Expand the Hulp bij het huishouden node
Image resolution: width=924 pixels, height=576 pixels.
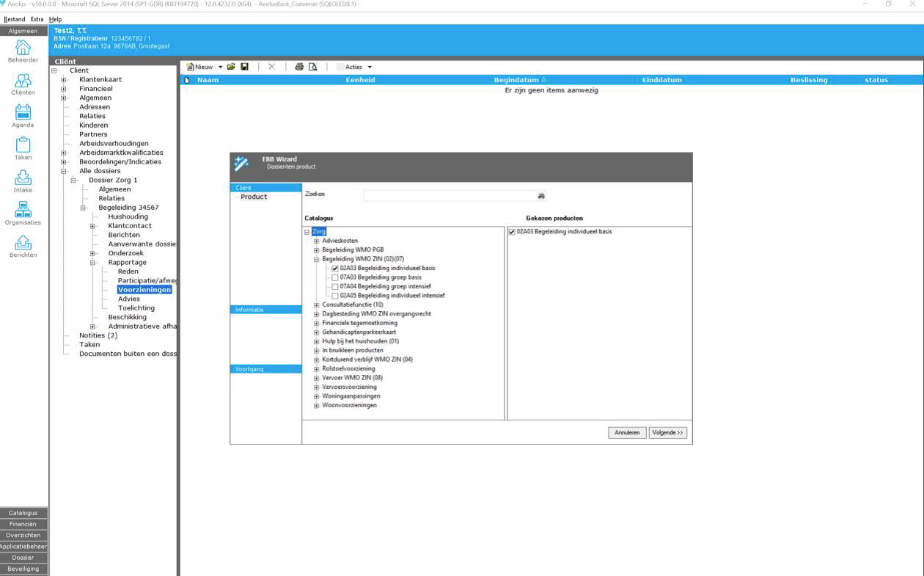click(317, 342)
